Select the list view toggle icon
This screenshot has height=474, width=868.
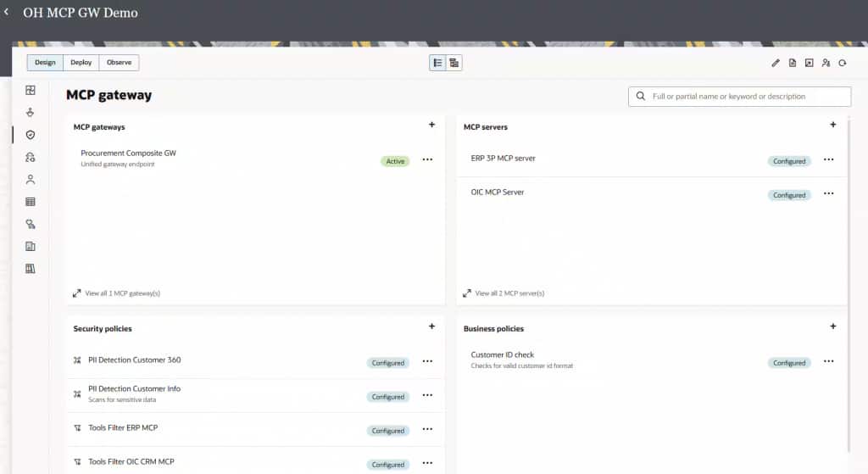pyautogui.click(x=437, y=63)
